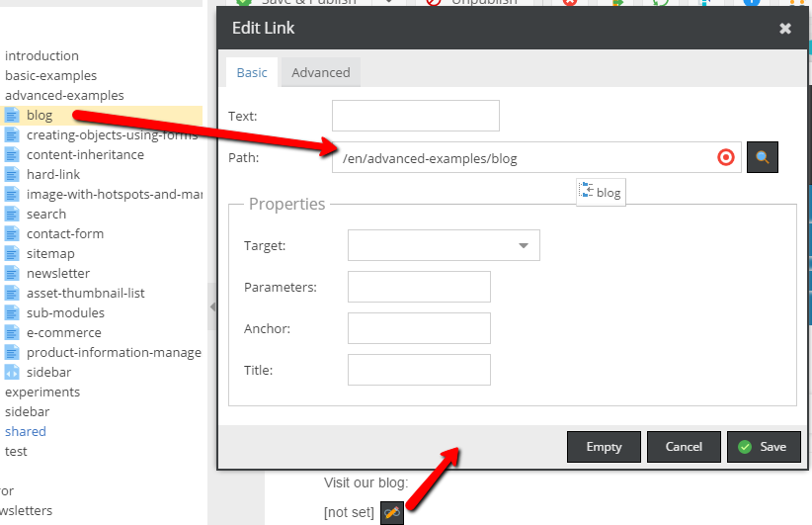Click the search icon beside Path field
This screenshot has width=812, height=525.
763,157
